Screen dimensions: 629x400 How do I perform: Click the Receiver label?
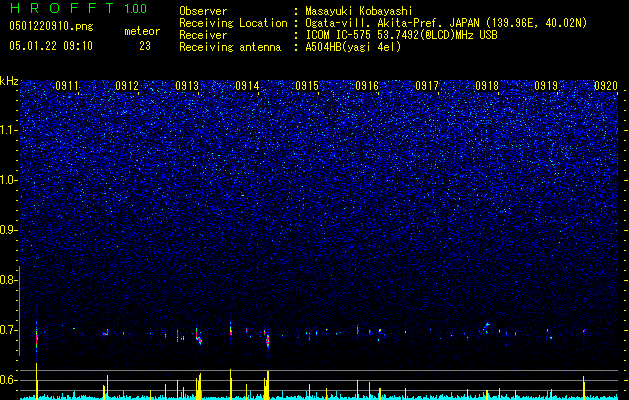[x=203, y=35]
